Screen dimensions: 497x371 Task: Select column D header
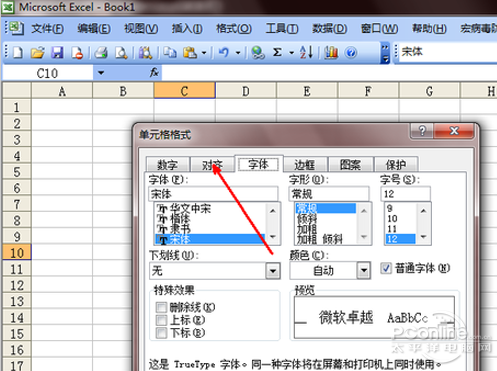coord(246,91)
